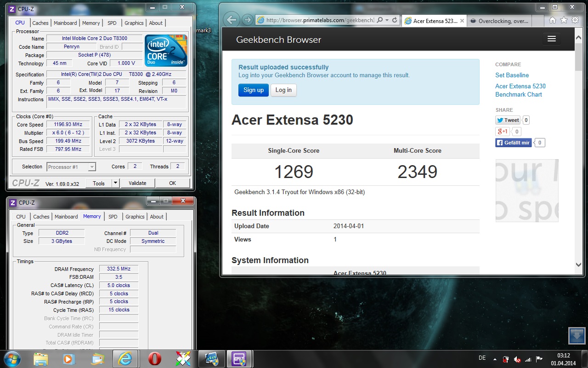Image resolution: width=588 pixels, height=368 pixels.
Task: Click Validate in CPU-Z
Action: [137, 183]
